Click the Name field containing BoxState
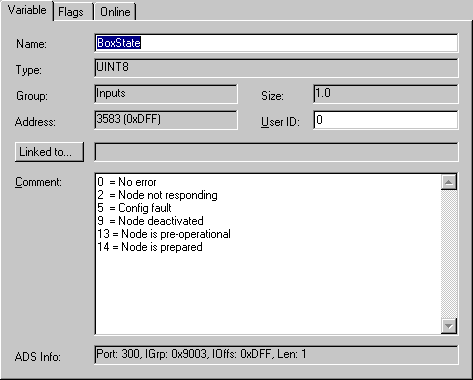Viewport: 473px width, 380px height. point(276,43)
